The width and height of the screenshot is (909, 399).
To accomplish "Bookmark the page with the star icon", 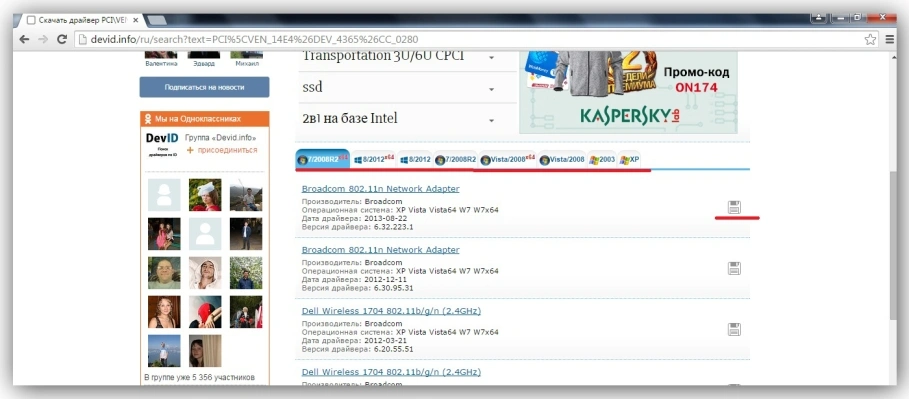I will (x=870, y=39).
